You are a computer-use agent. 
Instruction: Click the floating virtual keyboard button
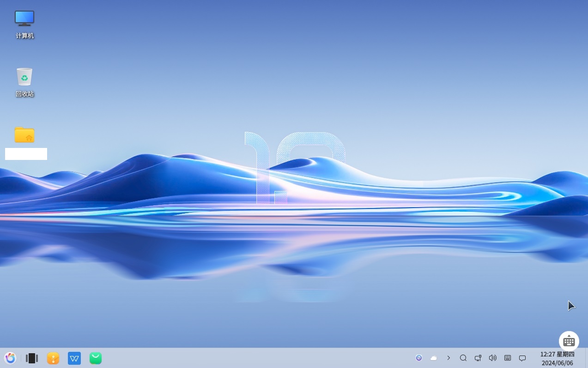pos(569,342)
